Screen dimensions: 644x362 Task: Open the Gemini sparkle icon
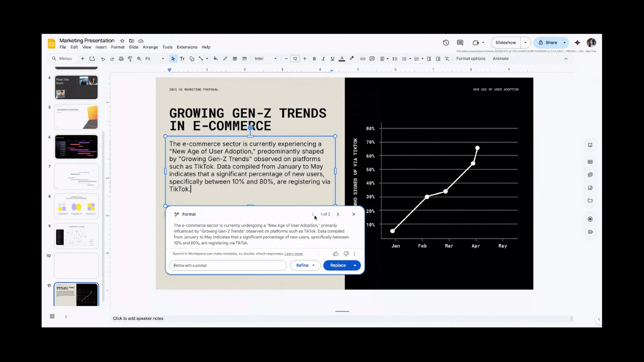(578, 43)
